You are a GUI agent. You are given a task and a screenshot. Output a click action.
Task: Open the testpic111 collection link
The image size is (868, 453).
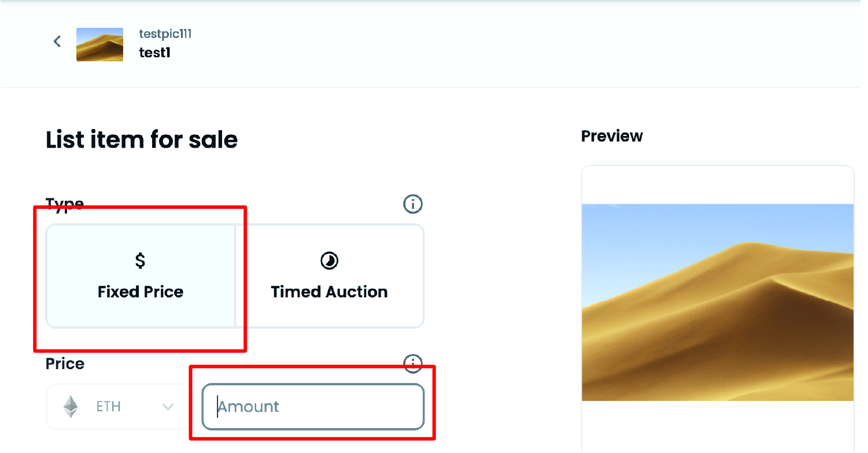(x=165, y=34)
